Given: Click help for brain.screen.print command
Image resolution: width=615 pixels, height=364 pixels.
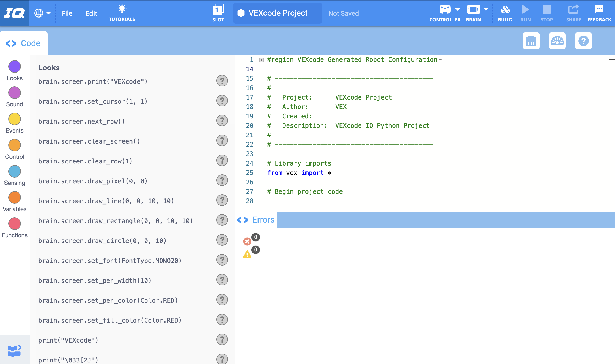Looking at the screenshot, I should point(222,81).
